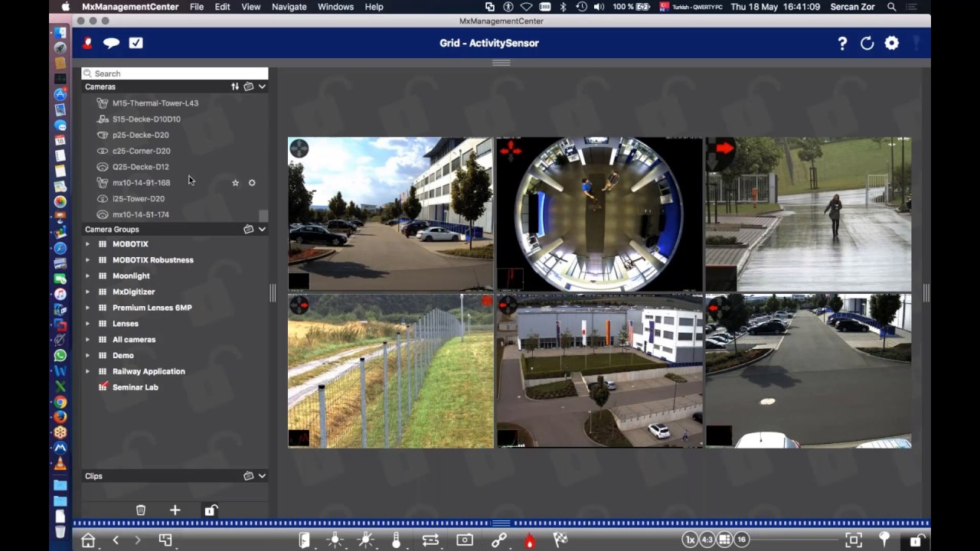Open the help question mark icon
This screenshot has width=980, height=551.
tap(842, 44)
